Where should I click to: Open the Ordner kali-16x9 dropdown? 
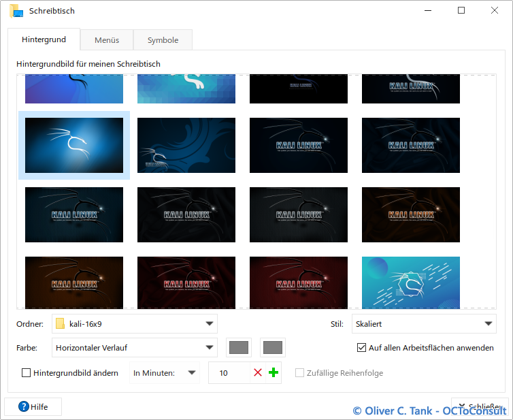135,324
